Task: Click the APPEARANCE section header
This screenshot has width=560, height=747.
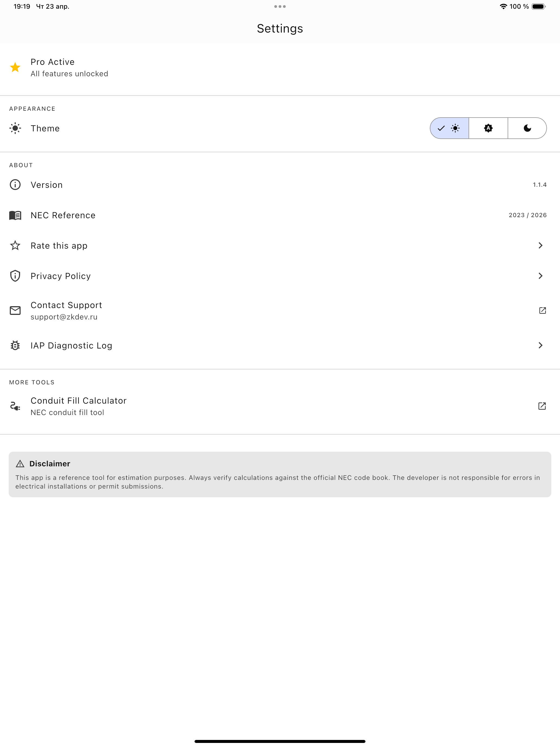Action: pyautogui.click(x=32, y=109)
